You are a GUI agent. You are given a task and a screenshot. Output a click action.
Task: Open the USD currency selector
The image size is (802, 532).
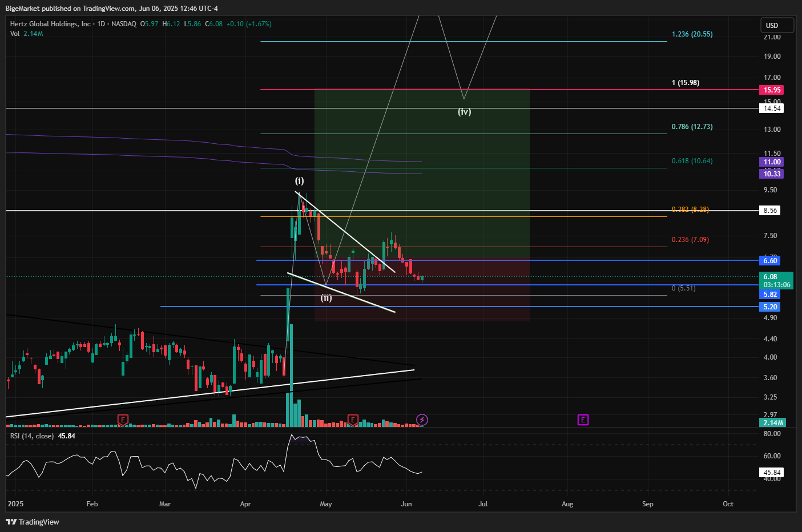coord(777,25)
